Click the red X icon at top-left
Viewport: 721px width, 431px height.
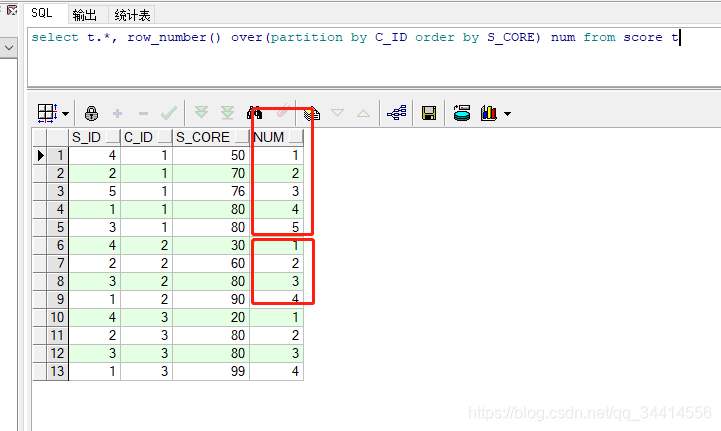click(12, 10)
